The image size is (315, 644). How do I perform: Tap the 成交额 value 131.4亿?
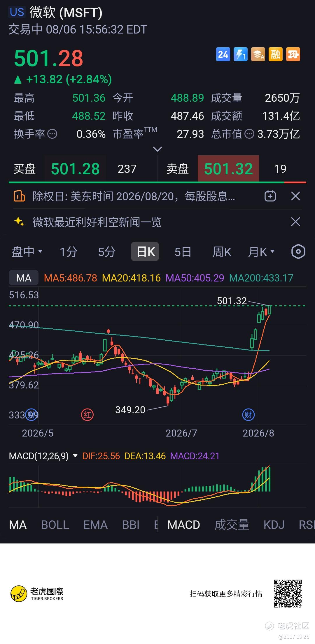pyautogui.click(x=281, y=116)
